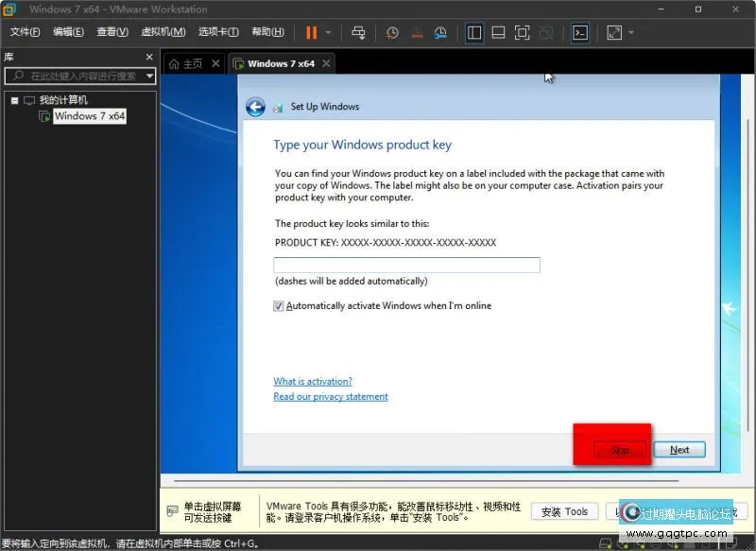The width and height of the screenshot is (756, 551).
Task: Open the console view toolbar icon
Action: pos(580,32)
